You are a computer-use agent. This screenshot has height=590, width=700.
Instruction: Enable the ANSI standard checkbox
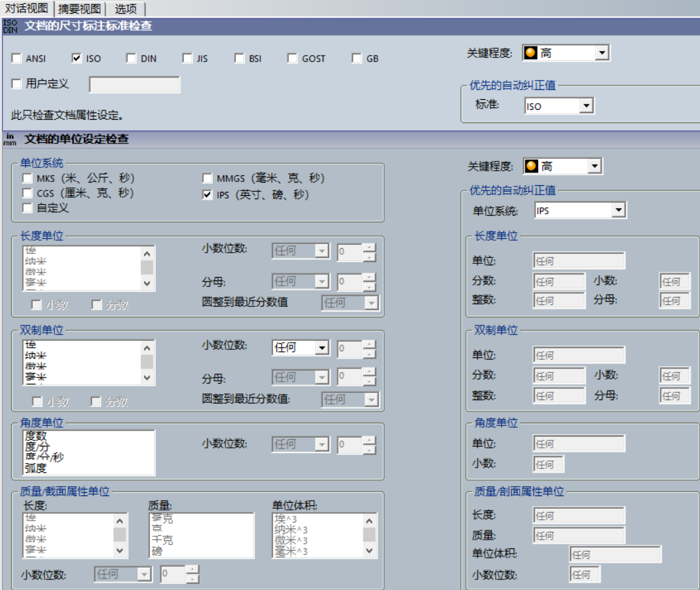tap(15, 59)
